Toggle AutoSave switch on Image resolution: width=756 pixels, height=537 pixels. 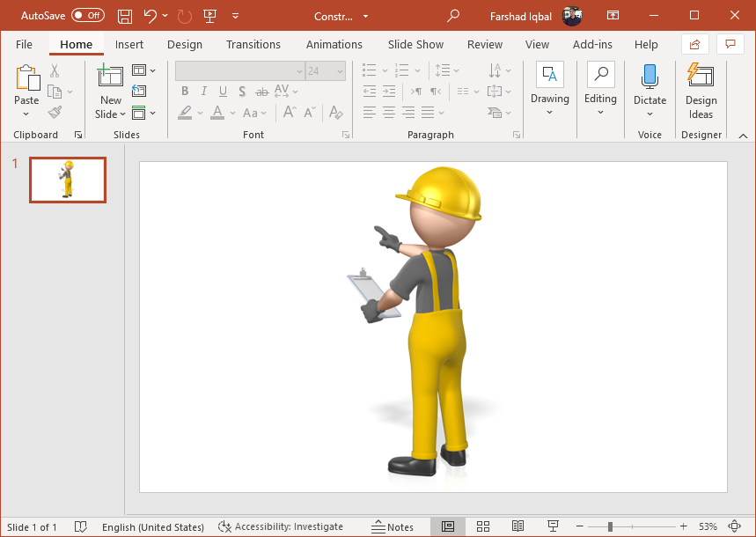[87, 16]
